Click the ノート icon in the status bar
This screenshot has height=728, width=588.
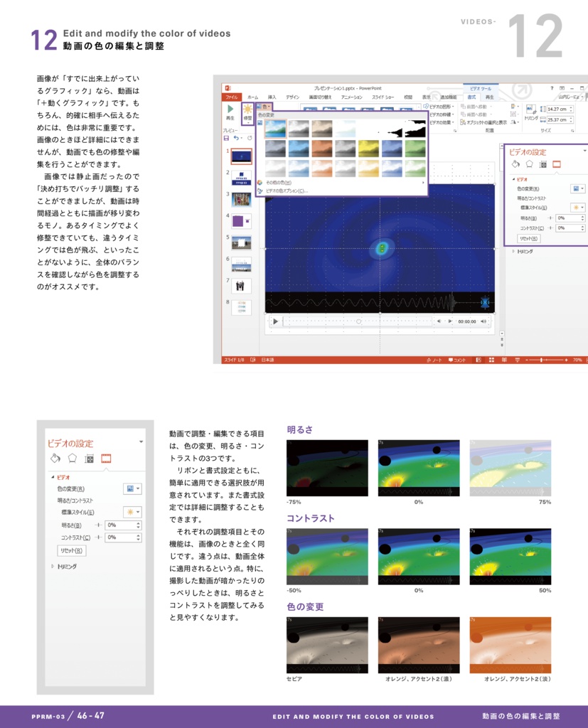pyautogui.click(x=434, y=360)
